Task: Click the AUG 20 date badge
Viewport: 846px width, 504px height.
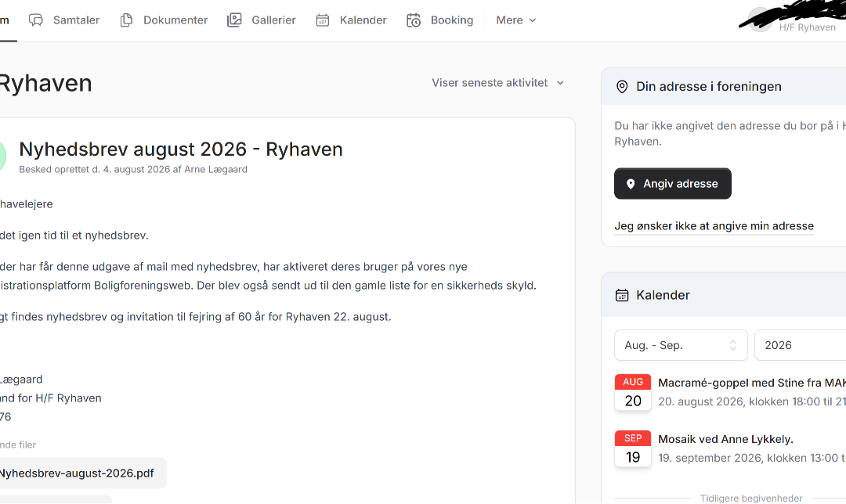Action: click(633, 392)
